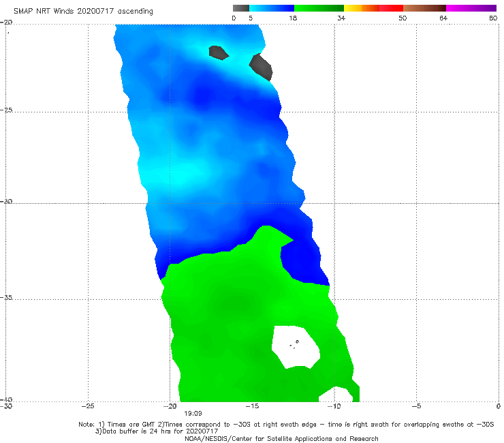Click the bright cyan area near latitude -28
This screenshot has height=443, width=504.
coord(180,174)
